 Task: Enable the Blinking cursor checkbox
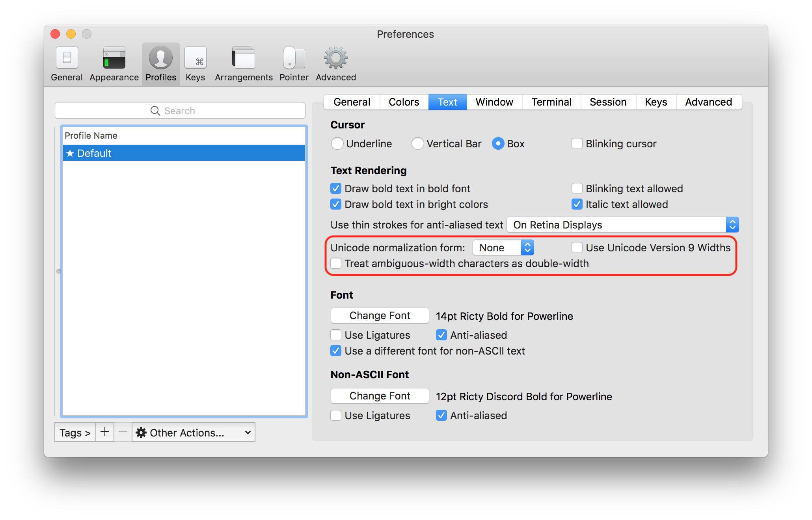point(577,144)
